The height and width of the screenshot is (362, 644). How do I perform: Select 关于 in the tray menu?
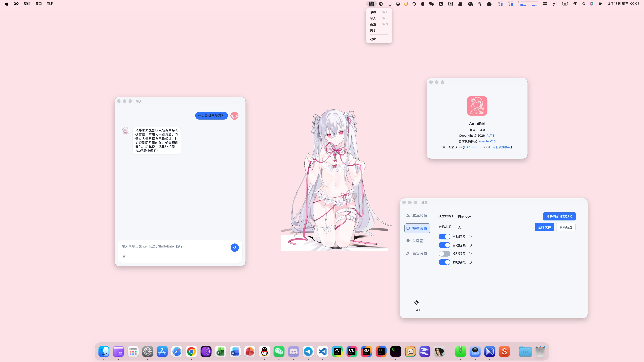pos(379,30)
